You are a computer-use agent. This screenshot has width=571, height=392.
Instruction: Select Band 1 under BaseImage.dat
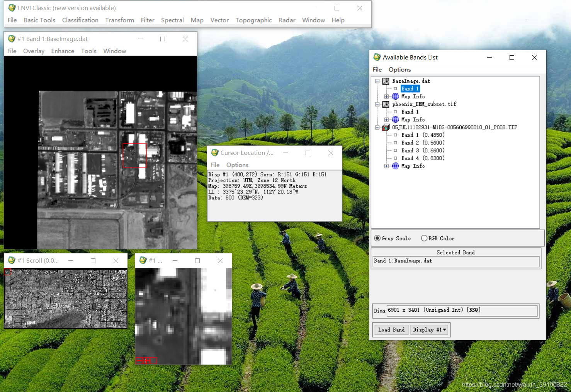coord(410,89)
